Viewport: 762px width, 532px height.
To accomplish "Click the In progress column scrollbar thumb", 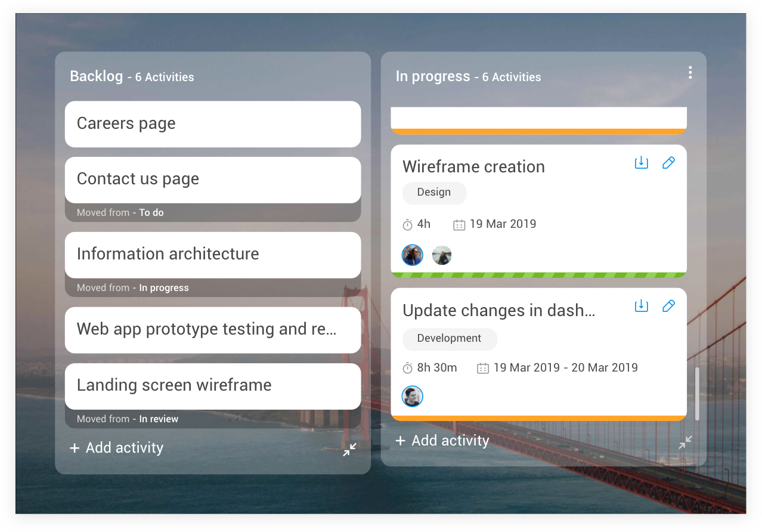I will (x=697, y=394).
